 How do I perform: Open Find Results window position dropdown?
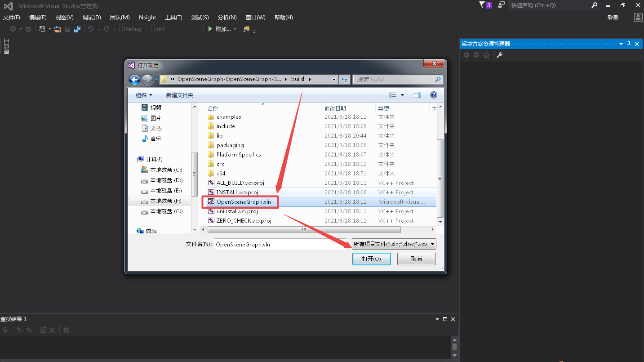[437, 319]
